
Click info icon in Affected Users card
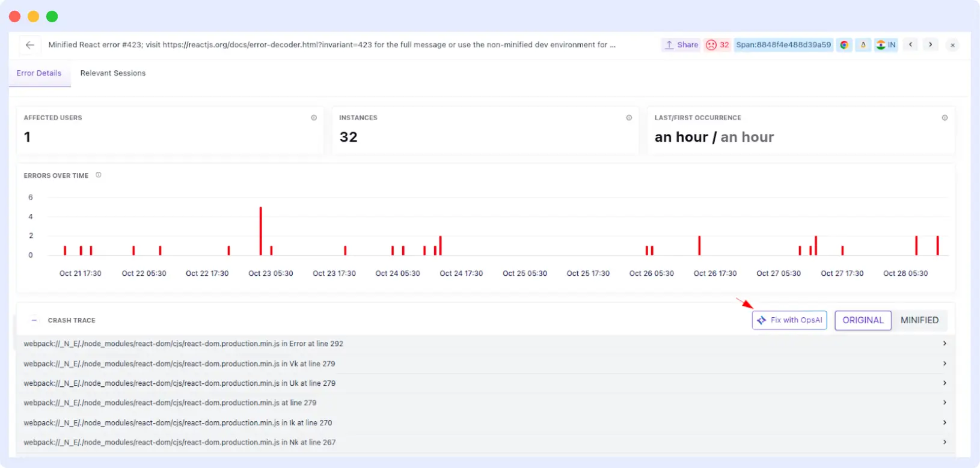click(x=314, y=118)
